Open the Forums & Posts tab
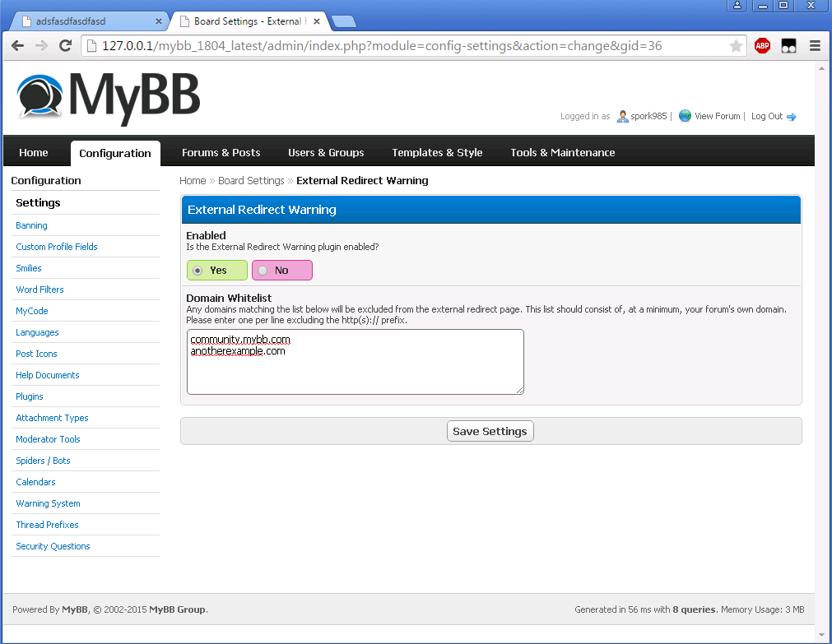The image size is (832, 644). pos(221,153)
